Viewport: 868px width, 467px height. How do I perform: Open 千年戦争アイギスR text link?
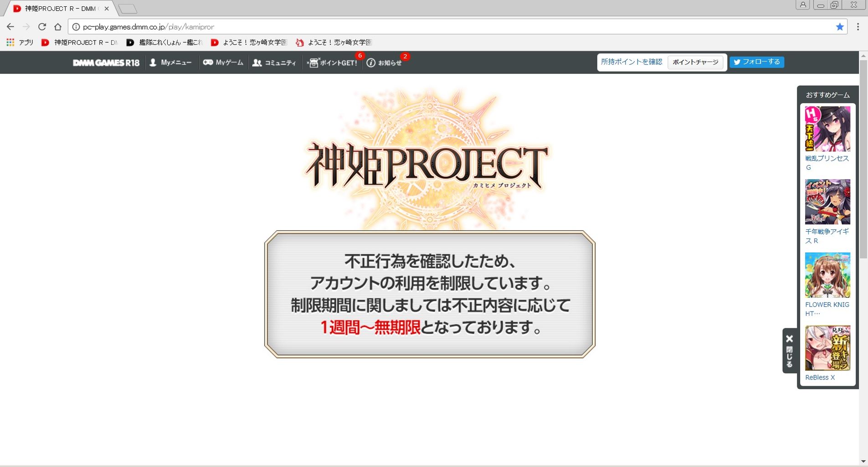click(827, 236)
